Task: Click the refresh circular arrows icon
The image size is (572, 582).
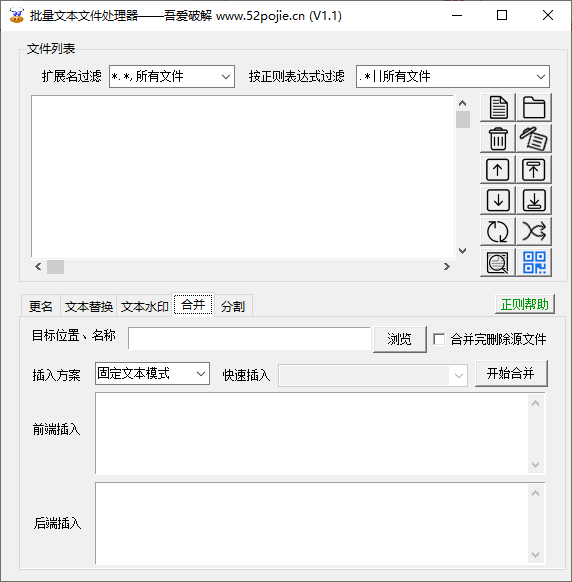Action: point(498,232)
